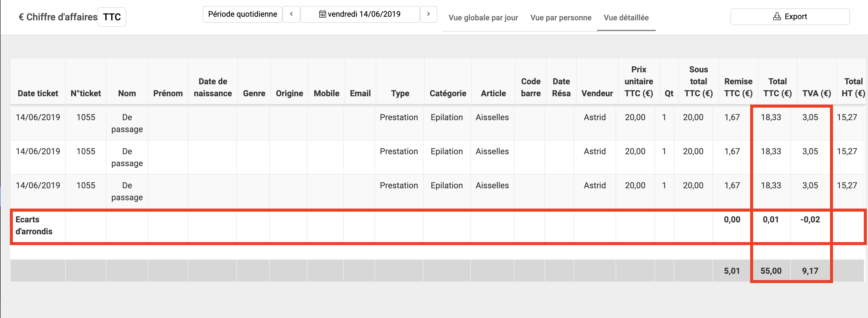Click the euro symbol by Chiffre d'affaires
The width and height of the screenshot is (868, 318).
[x=21, y=17]
